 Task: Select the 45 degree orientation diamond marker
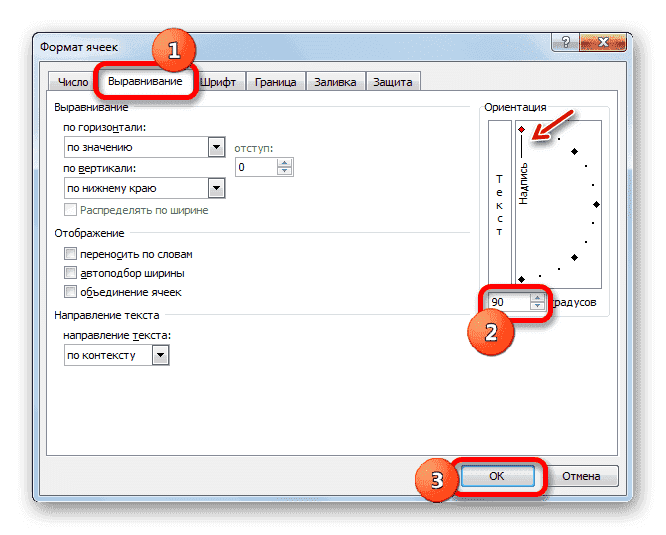tap(574, 152)
